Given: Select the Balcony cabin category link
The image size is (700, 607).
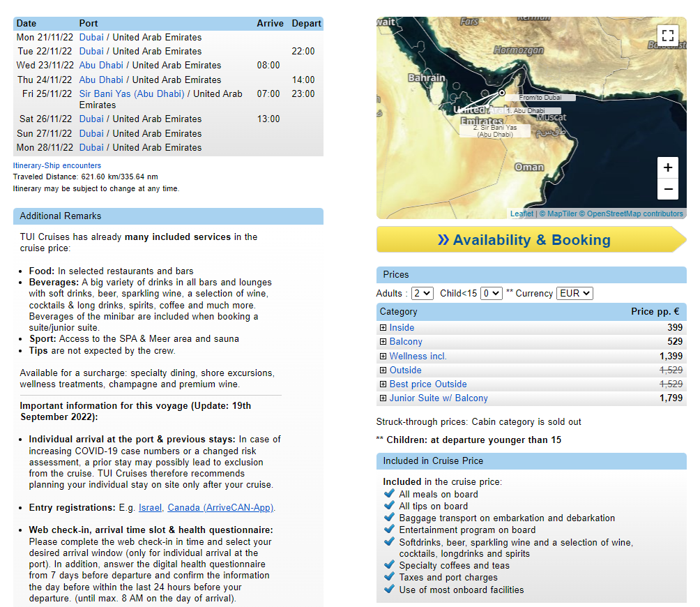Looking at the screenshot, I should click(406, 341).
